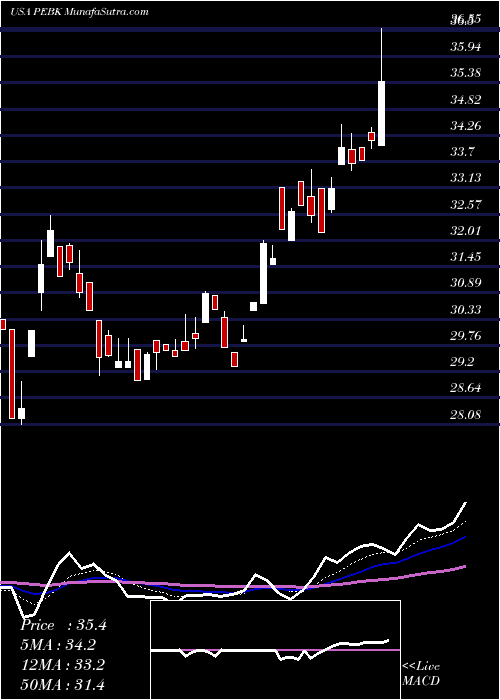
Task: Click the 29.76 price axis label
Action: 466,335
